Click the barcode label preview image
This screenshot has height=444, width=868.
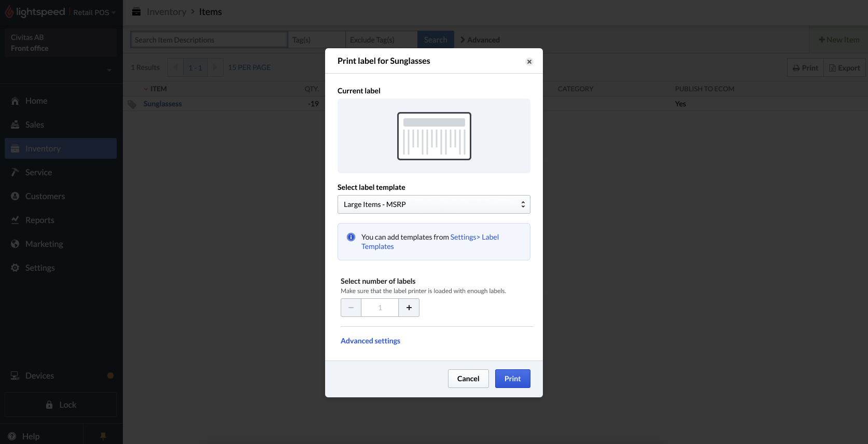(434, 136)
